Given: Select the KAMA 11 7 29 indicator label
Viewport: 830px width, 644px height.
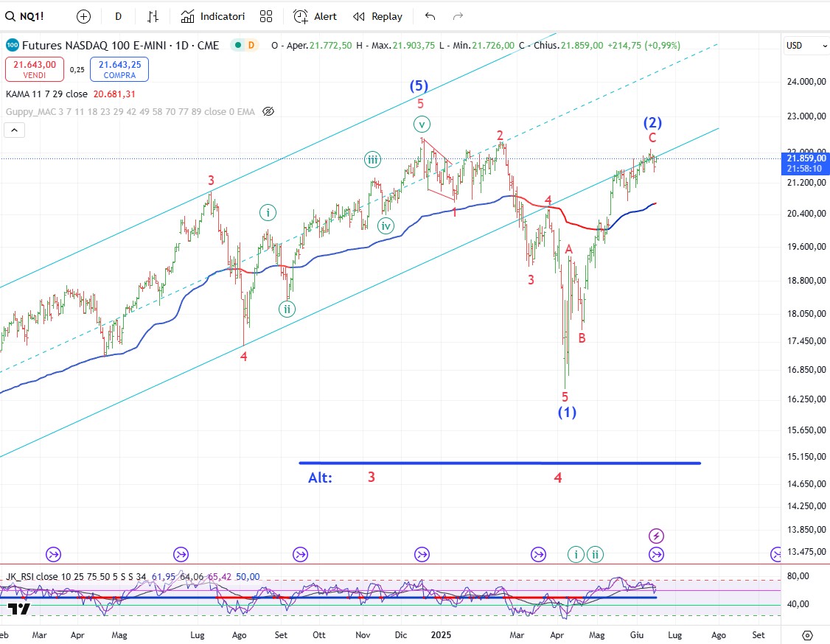Looking at the screenshot, I should (46, 94).
